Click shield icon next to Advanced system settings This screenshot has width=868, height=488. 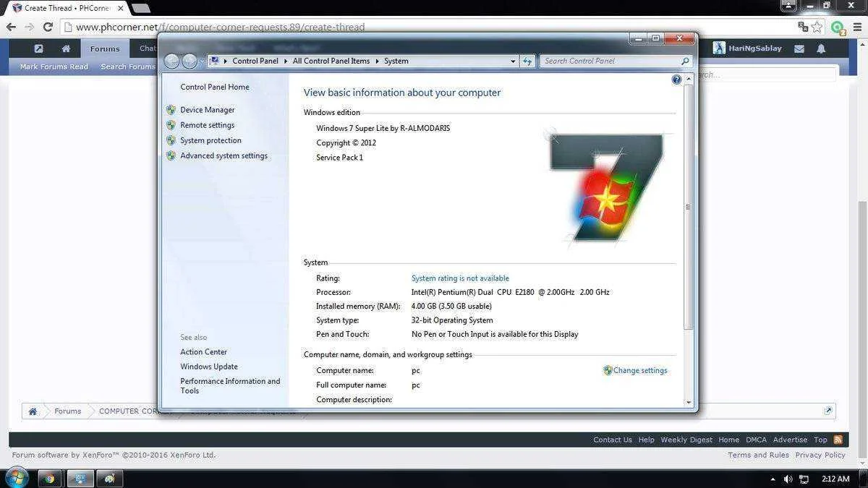click(171, 155)
